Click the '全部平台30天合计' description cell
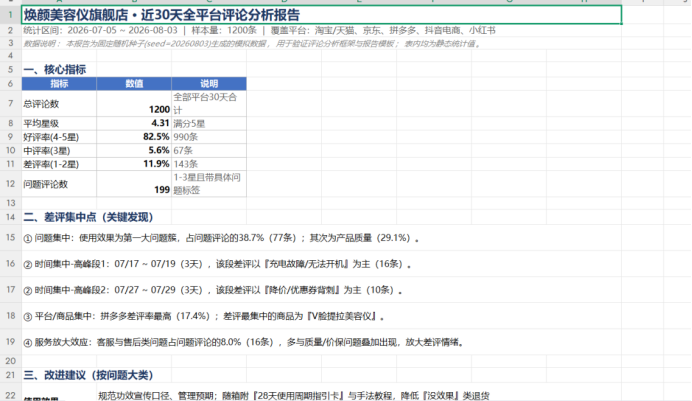Viewport: 692px width, 401px height. (209, 104)
